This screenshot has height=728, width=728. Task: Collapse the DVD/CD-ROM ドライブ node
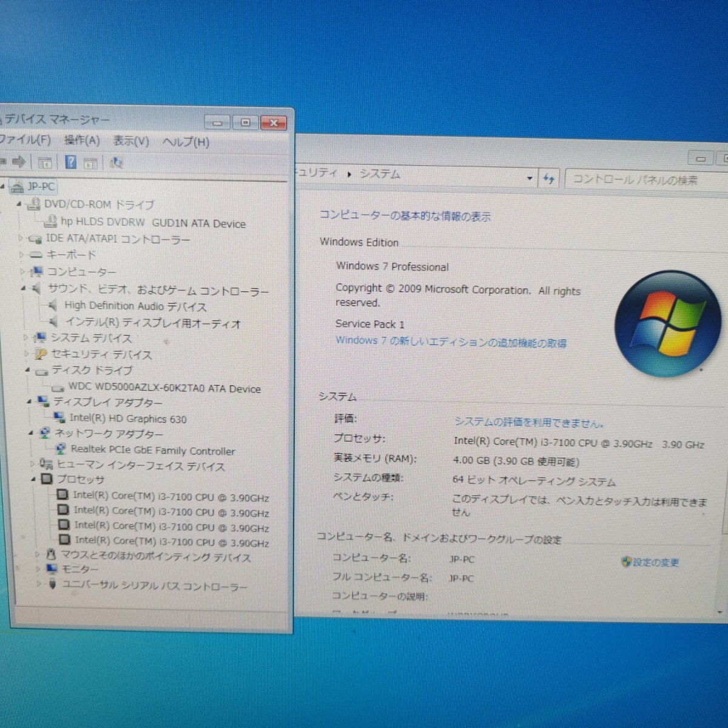click(x=19, y=204)
